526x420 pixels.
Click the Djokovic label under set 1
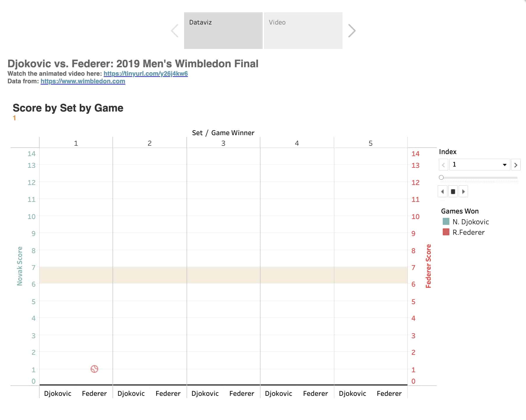58,393
